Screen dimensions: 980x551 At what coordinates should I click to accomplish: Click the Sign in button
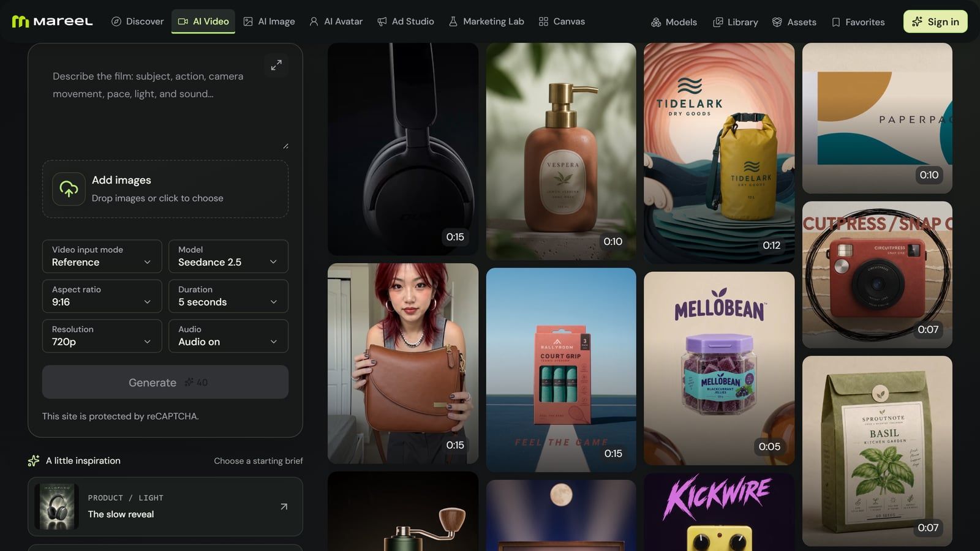pos(935,21)
